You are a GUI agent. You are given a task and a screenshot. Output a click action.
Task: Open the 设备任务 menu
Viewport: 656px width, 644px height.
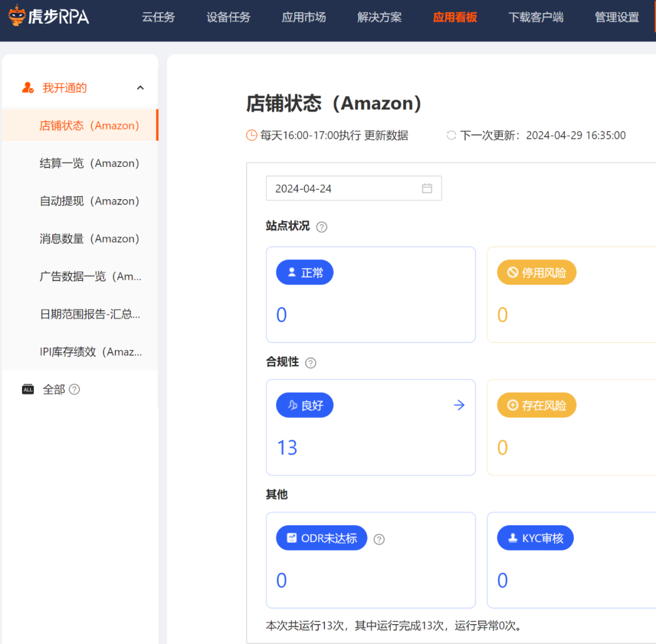click(x=228, y=17)
